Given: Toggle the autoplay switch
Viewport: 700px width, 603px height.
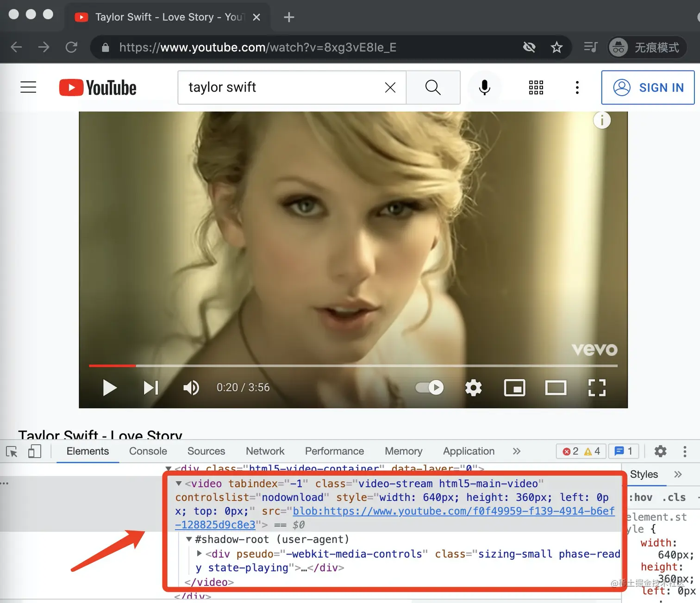Looking at the screenshot, I should click(x=430, y=387).
